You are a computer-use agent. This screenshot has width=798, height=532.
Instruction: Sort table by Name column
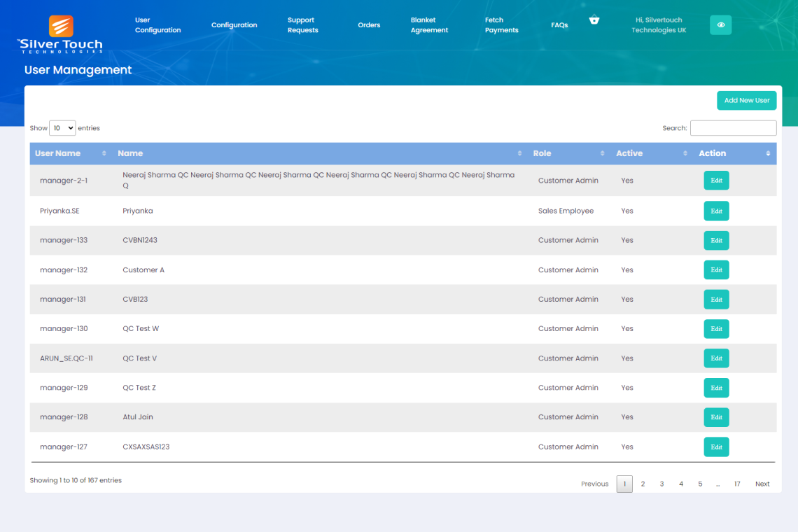tap(320, 153)
